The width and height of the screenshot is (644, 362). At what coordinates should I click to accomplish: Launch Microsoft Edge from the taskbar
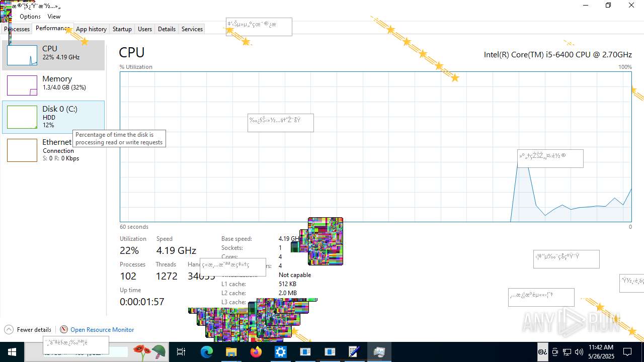[207, 352]
